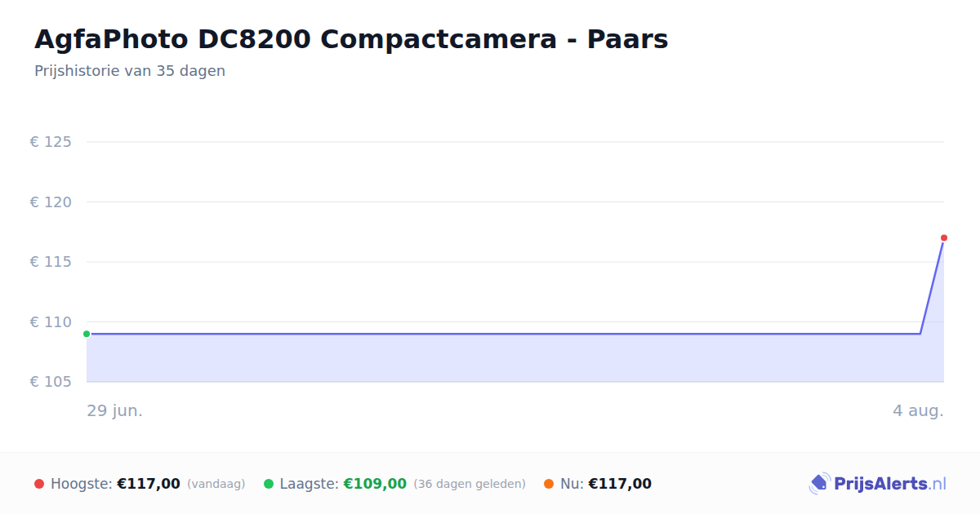Image resolution: width=980 pixels, height=514 pixels.
Task: Click the green dot beside Laagste
Action: 269,484
